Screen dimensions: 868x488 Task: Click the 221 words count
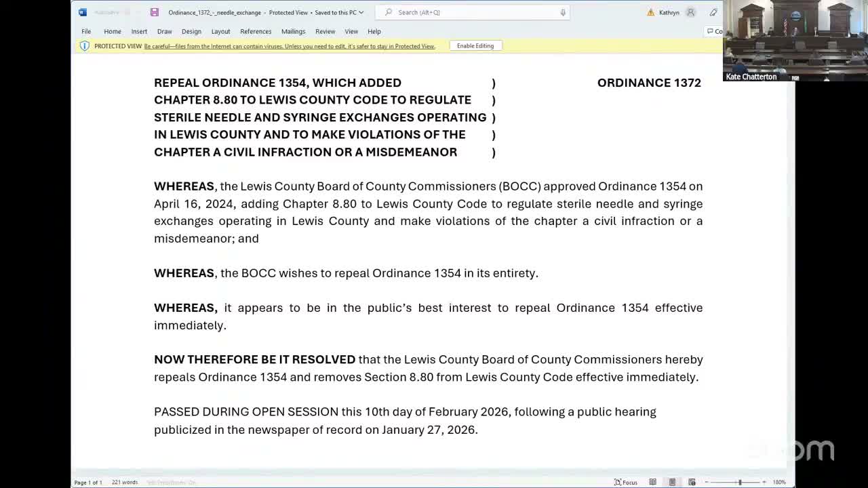tap(125, 482)
